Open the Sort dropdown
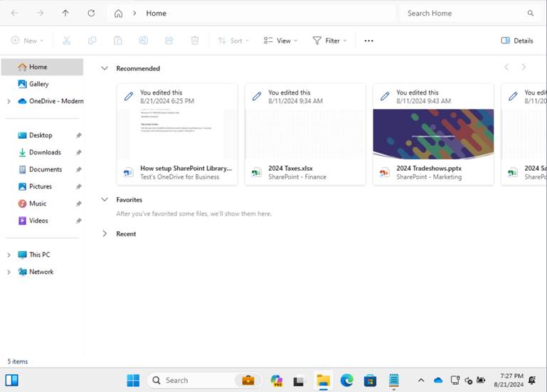The image size is (547, 392). 233,41
